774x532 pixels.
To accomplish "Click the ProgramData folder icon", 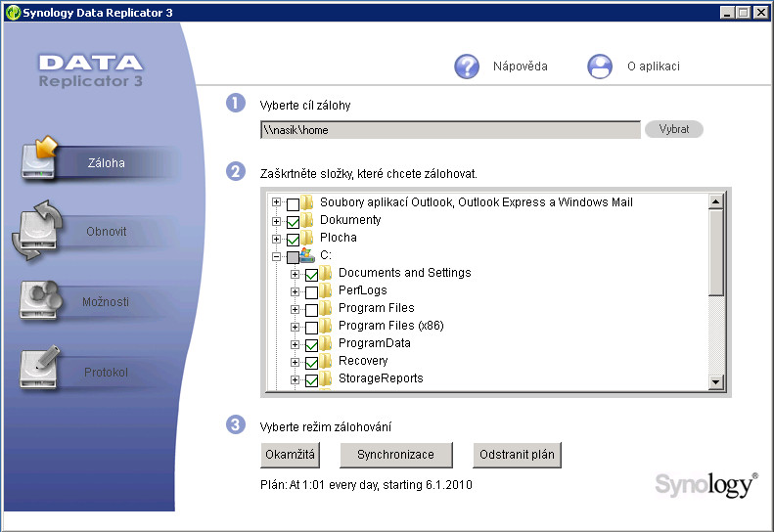I will (x=325, y=343).
